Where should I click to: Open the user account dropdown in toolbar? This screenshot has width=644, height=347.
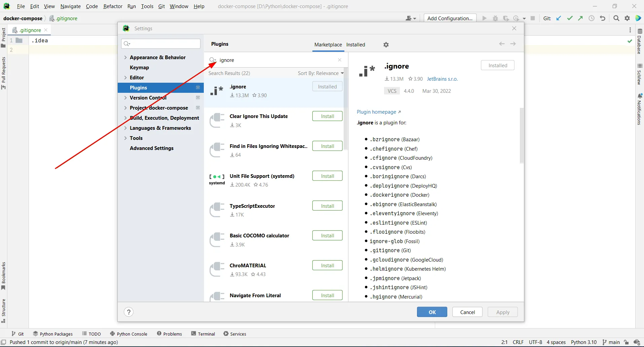pos(411,18)
